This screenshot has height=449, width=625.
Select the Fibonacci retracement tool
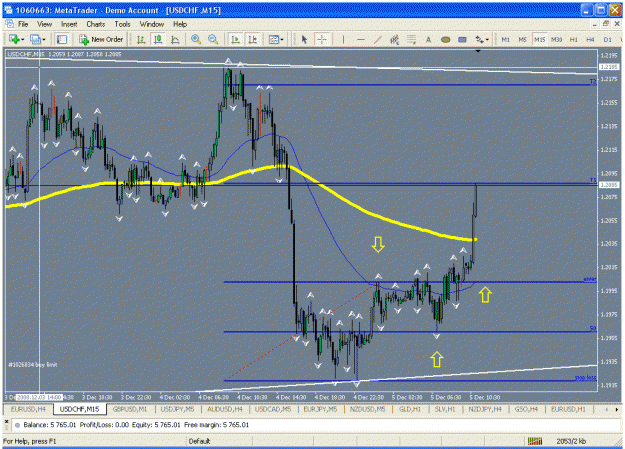point(411,39)
